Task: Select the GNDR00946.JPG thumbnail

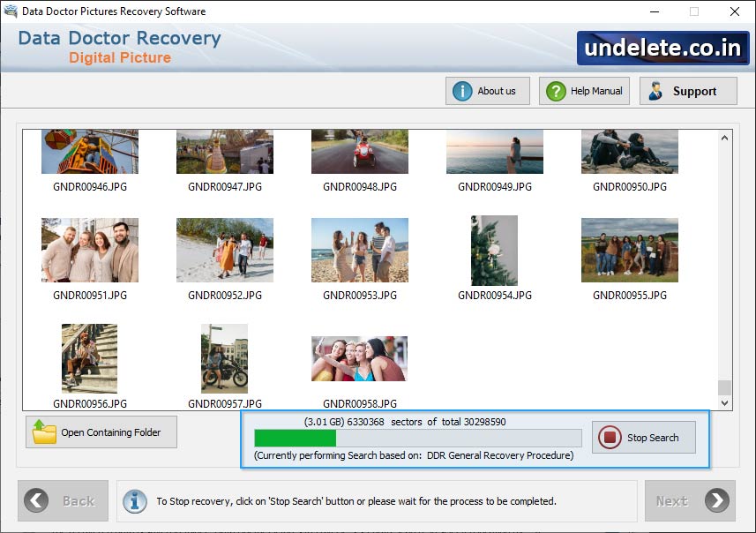Action: point(89,151)
